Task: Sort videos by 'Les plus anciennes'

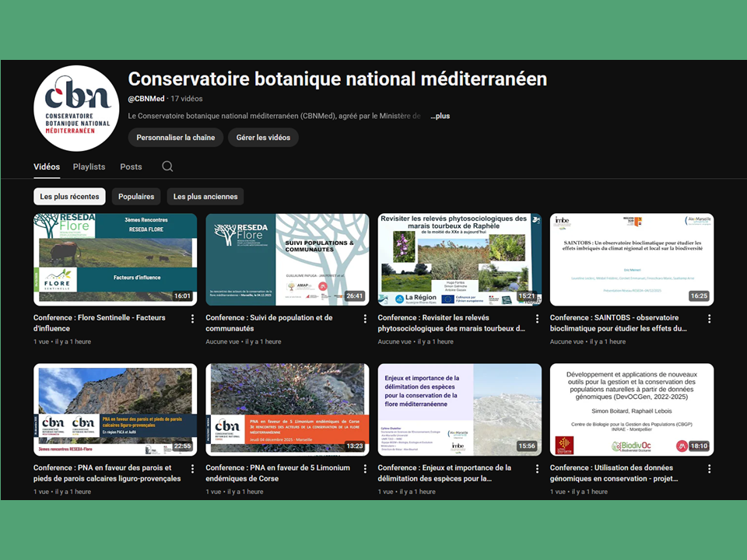Action: [205, 197]
